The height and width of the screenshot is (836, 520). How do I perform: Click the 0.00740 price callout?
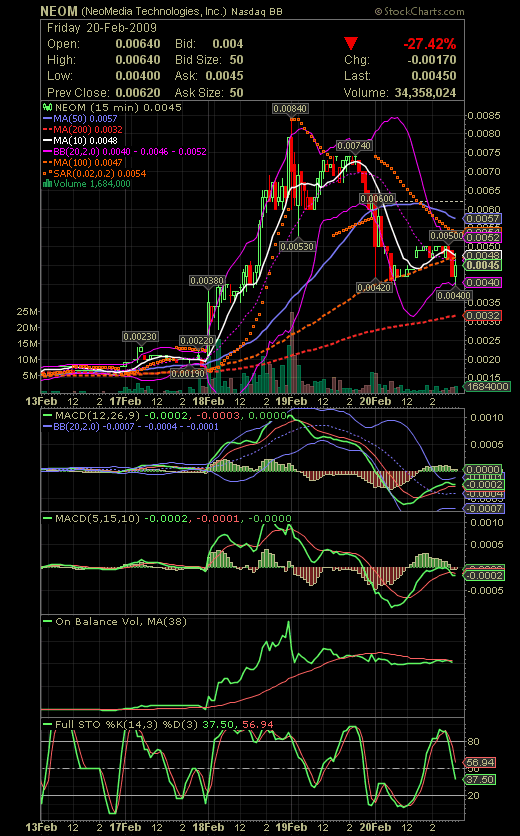point(355,146)
